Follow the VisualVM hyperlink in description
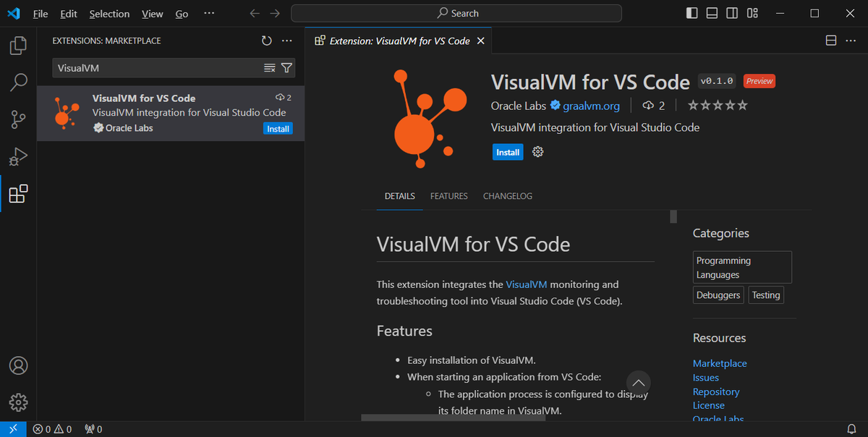 click(x=527, y=284)
